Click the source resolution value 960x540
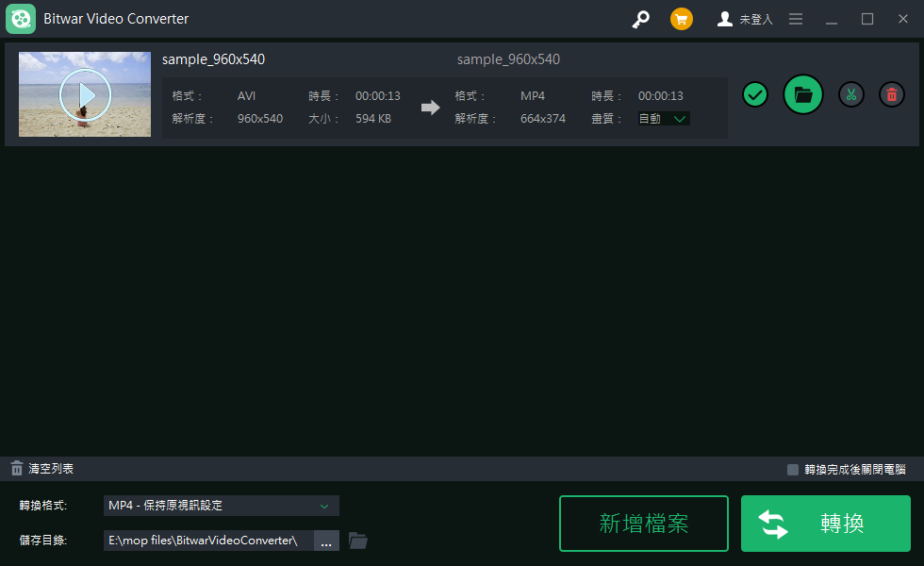This screenshot has height=566, width=924. [x=260, y=119]
